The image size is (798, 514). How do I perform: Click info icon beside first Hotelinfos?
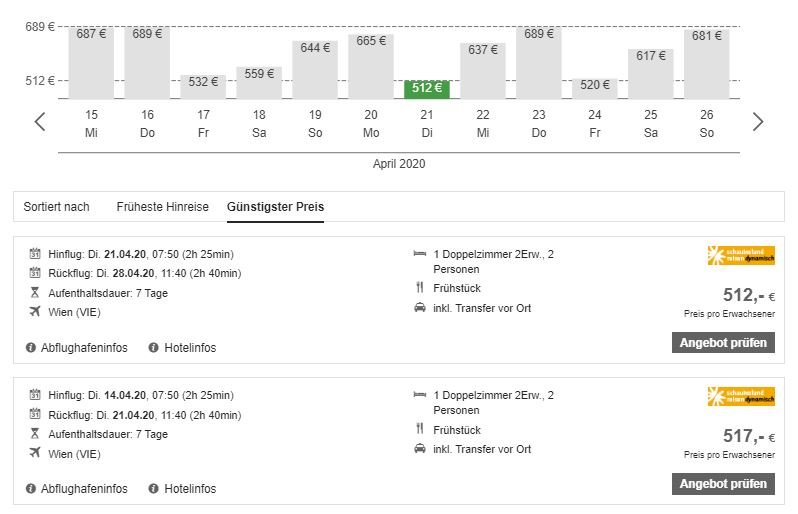point(154,348)
